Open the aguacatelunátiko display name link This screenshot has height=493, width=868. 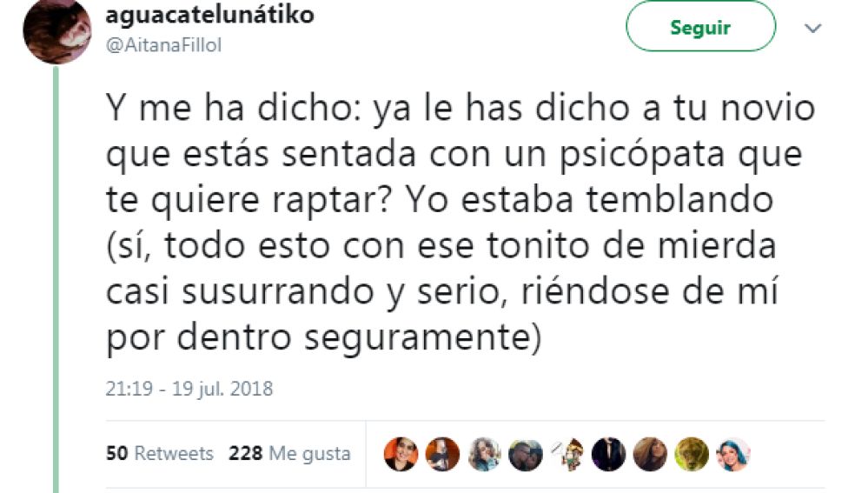(209, 15)
